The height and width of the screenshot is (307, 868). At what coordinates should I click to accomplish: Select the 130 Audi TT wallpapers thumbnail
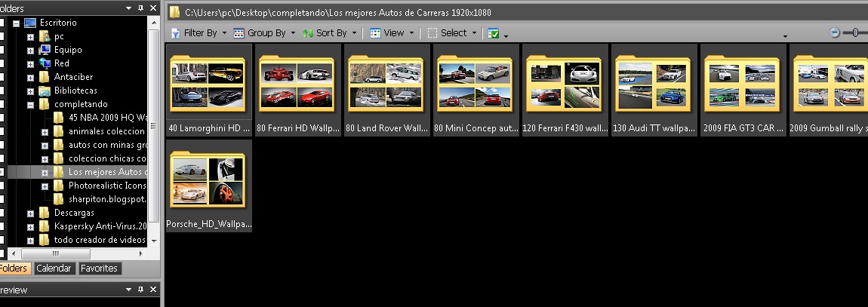(x=654, y=91)
